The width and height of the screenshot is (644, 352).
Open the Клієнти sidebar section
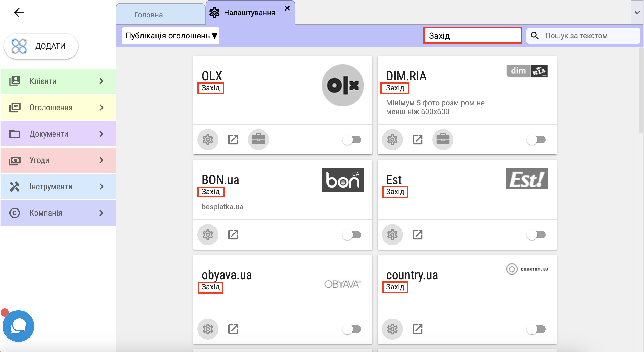pyautogui.click(x=58, y=81)
